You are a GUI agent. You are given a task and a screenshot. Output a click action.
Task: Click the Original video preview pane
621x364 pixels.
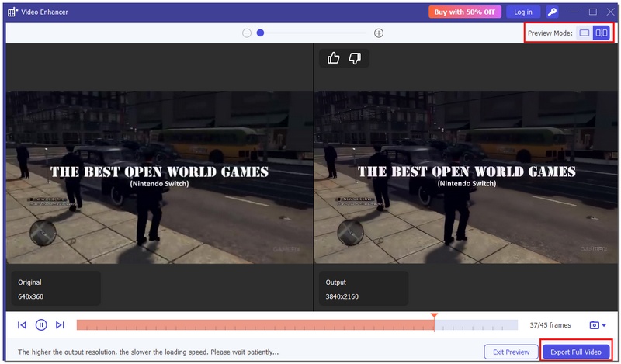click(x=159, y=178)
